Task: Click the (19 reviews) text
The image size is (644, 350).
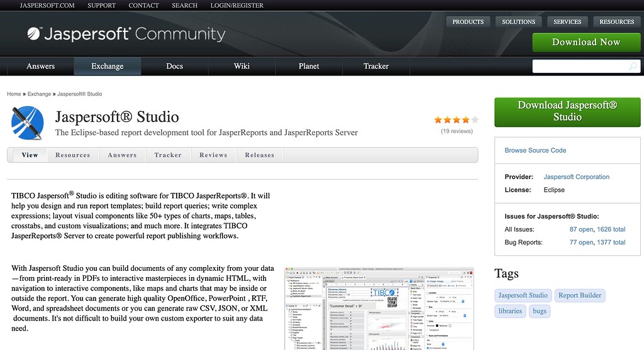Action: pos(457,131)
